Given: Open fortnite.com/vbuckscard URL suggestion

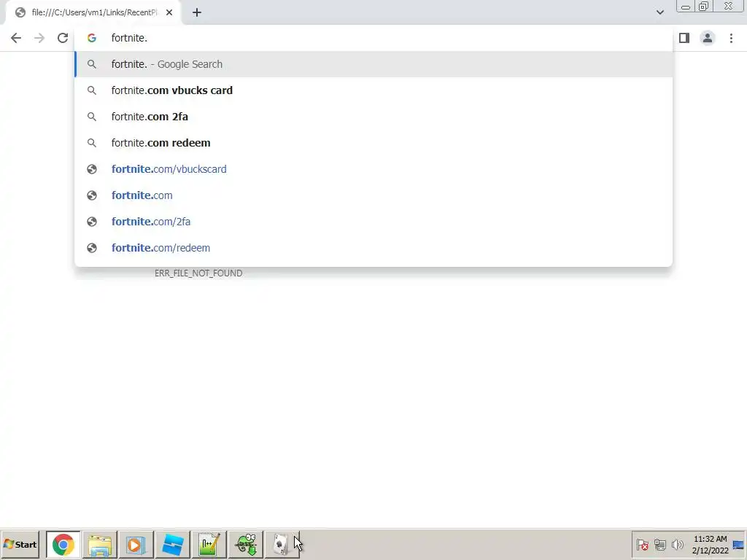Looking at the screenshot, I should coord(373,169).
